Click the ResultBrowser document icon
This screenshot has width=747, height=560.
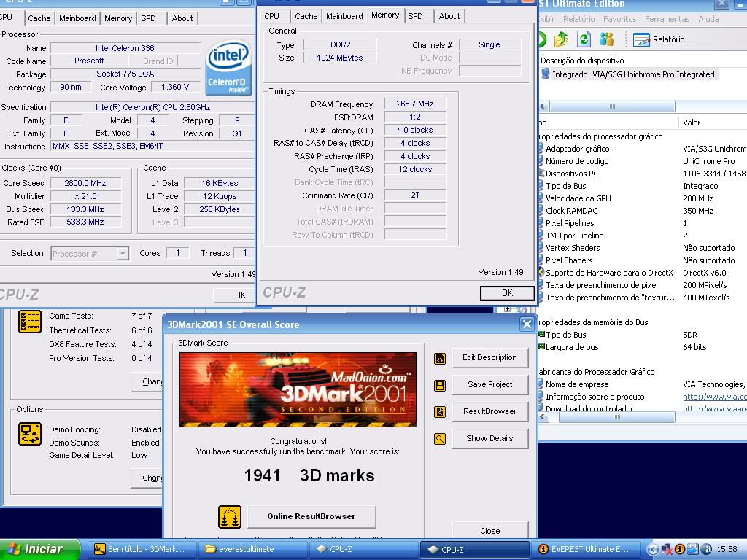(440, 412)
